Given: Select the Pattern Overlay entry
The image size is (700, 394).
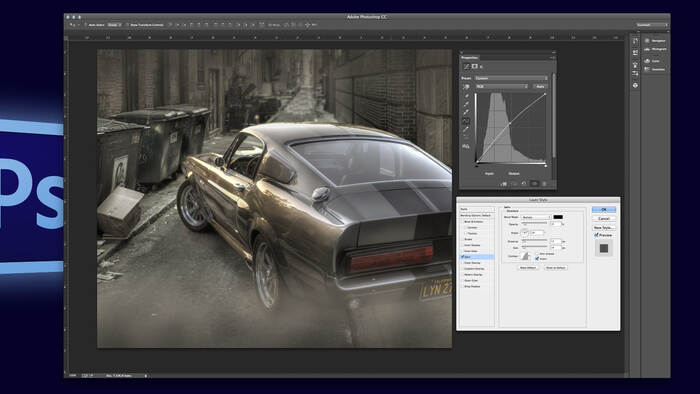Looking at the screenshot, I should pos(473,275).
